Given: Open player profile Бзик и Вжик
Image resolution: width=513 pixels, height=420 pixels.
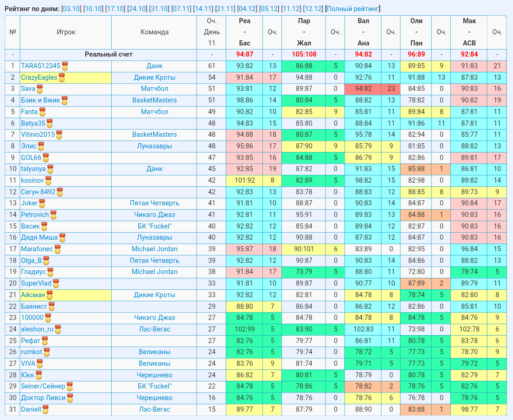Looking at the screenshot, I should [40, 101].
